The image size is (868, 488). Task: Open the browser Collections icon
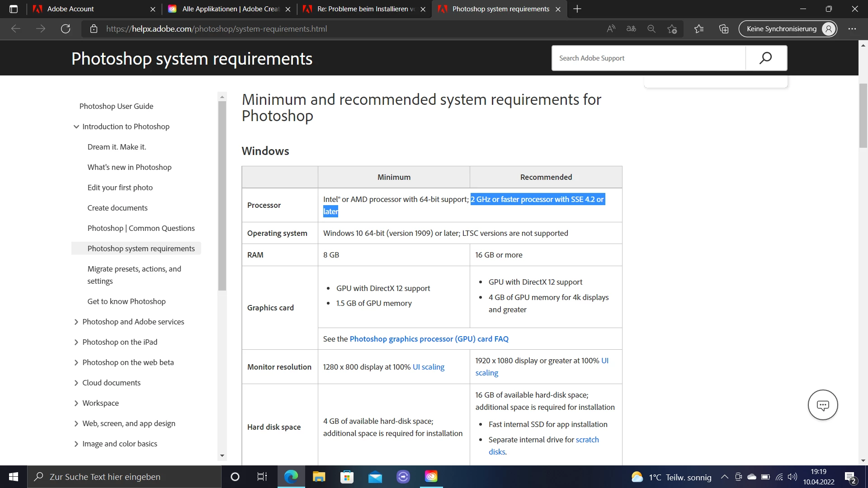coord(724,29)
